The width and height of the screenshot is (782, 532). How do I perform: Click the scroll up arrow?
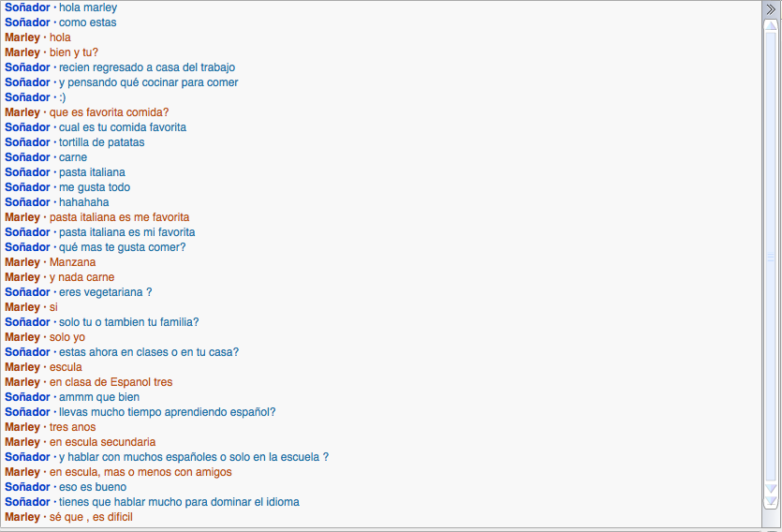(x=772, y=25)
